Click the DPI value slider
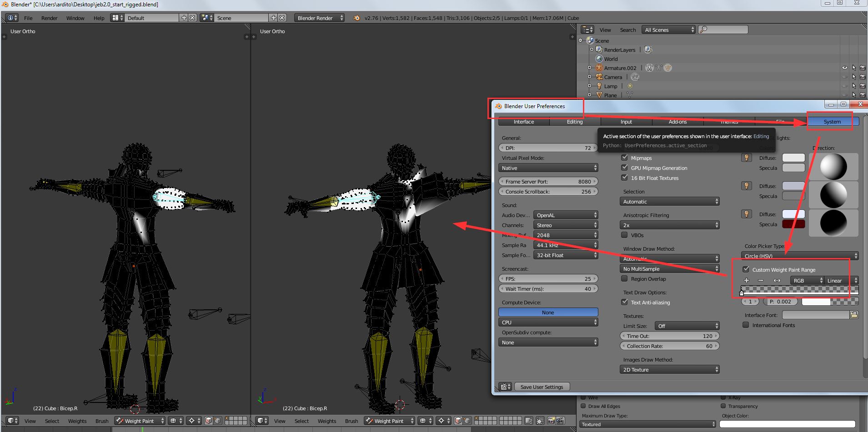This screenshot has width=868, height=432. (x=548, y=148)
